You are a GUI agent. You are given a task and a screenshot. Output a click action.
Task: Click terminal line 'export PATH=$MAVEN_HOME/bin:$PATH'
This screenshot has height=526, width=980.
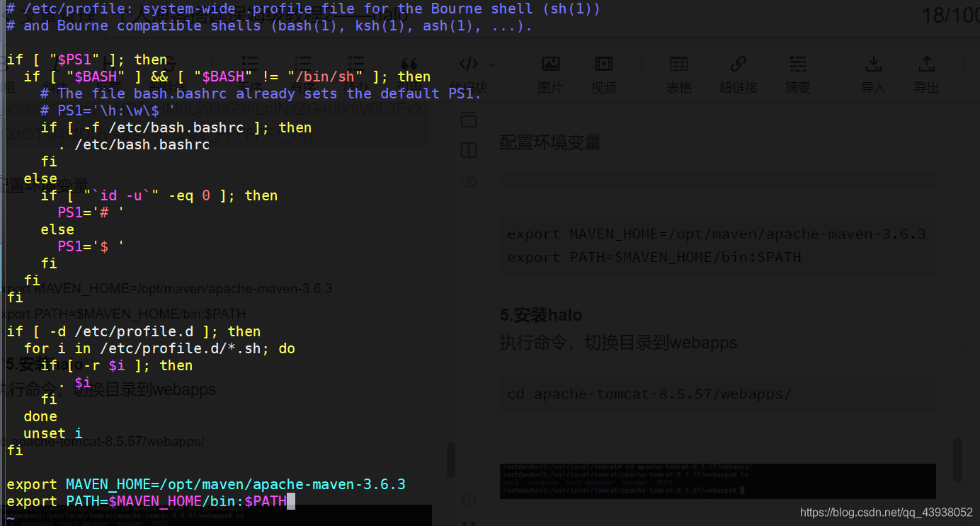pyautogui.click(x=147, y=501)
